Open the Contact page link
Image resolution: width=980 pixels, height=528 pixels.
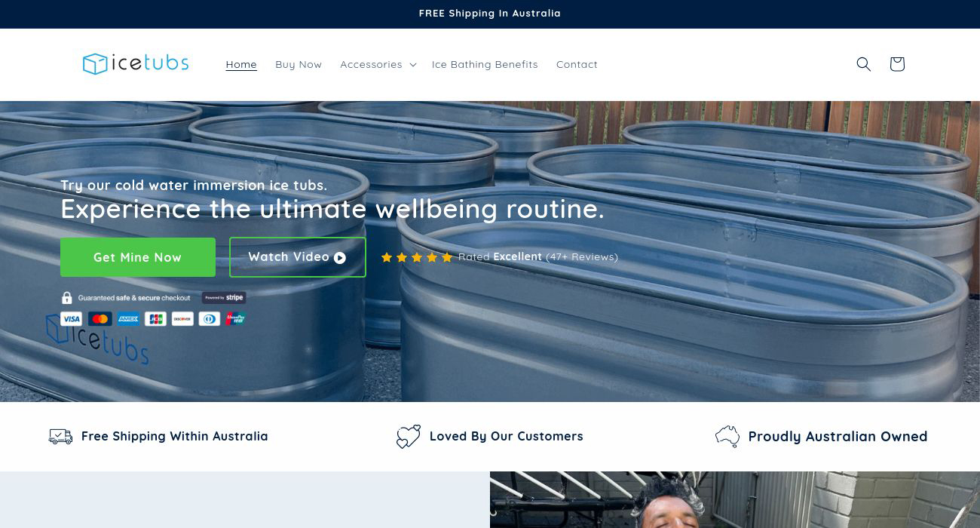click(x=577, y=64)
